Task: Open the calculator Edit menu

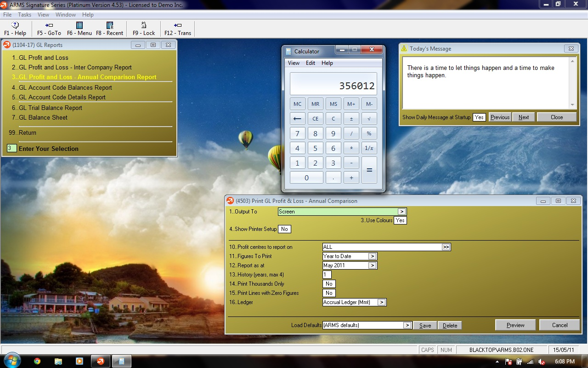Action: [311, 63]
